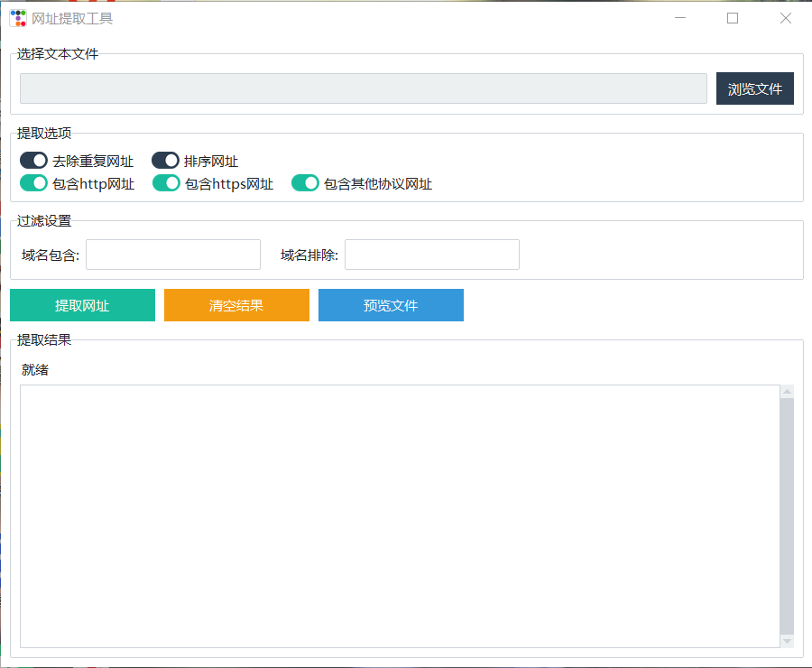Click the file path input box
This screenshot has height=668, width=812.
pos(363,88)
